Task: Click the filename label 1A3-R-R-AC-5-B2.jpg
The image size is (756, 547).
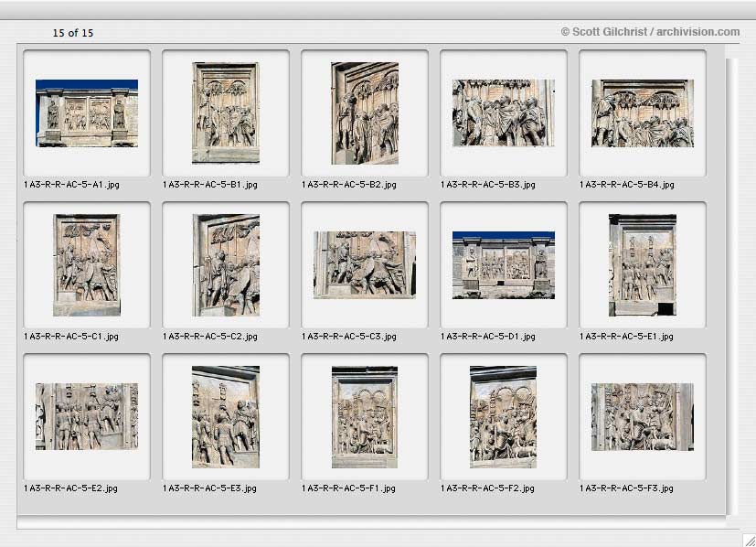Action: pyautogui.click(x=349, y=184)
